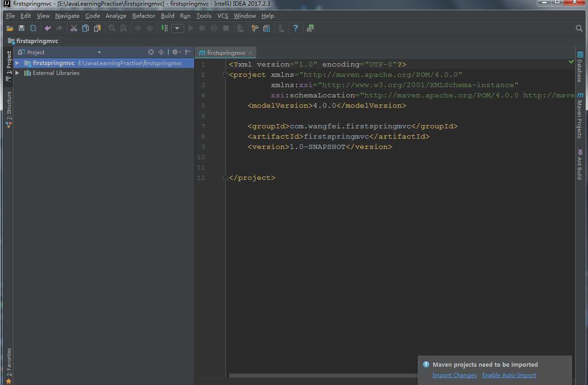Click the Find magnifier icon in toolbar
Viewport: 588px width, 385px height.
(112, 28)
